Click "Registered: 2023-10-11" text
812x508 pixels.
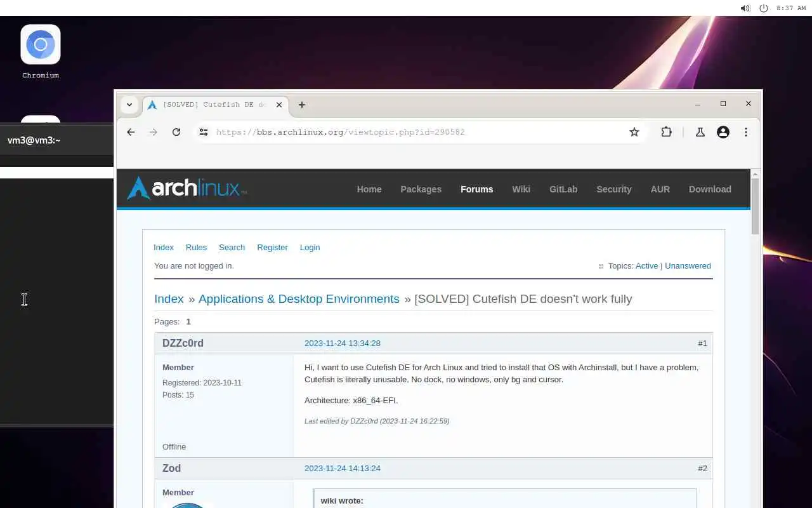click(x=202, y=383)
